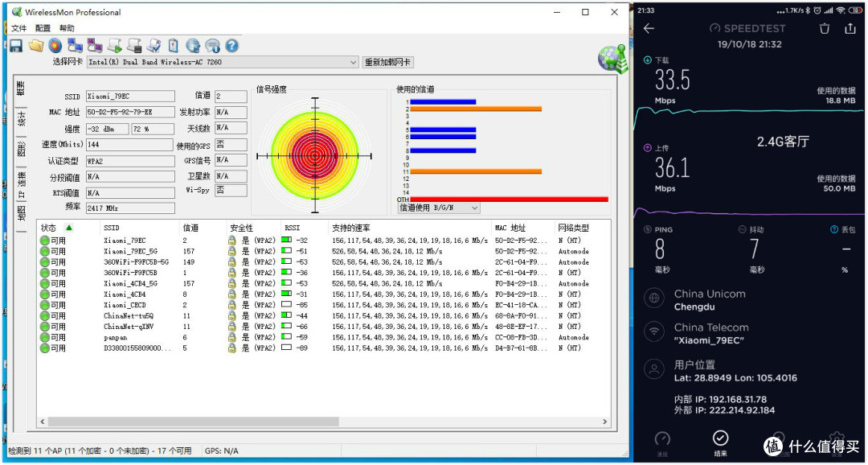The width and height of the screenshot is (868, 465).
Task: Click the horizontal scrollbar left arrow
Action: [43, 422]
